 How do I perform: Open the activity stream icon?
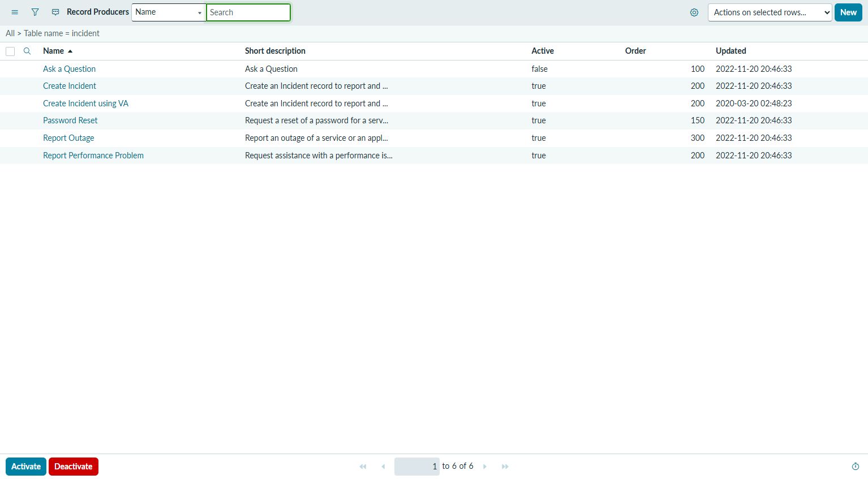tap(55, 12)
